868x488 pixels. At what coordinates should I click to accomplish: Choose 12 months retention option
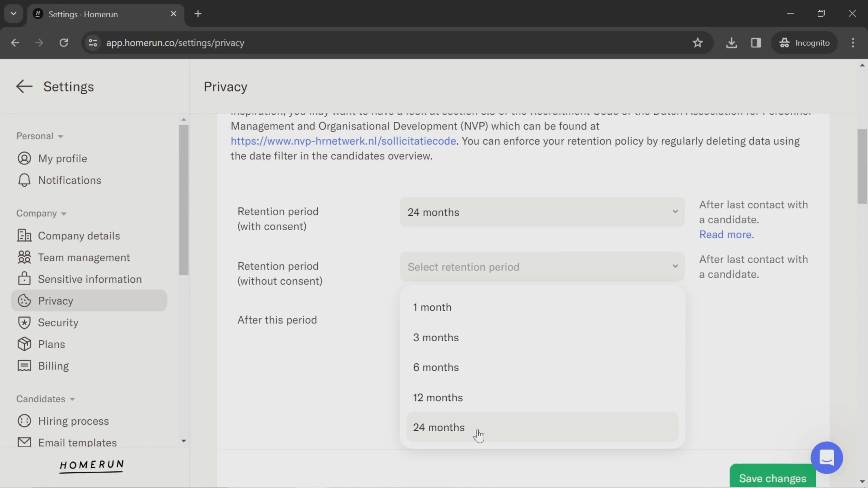542,397
